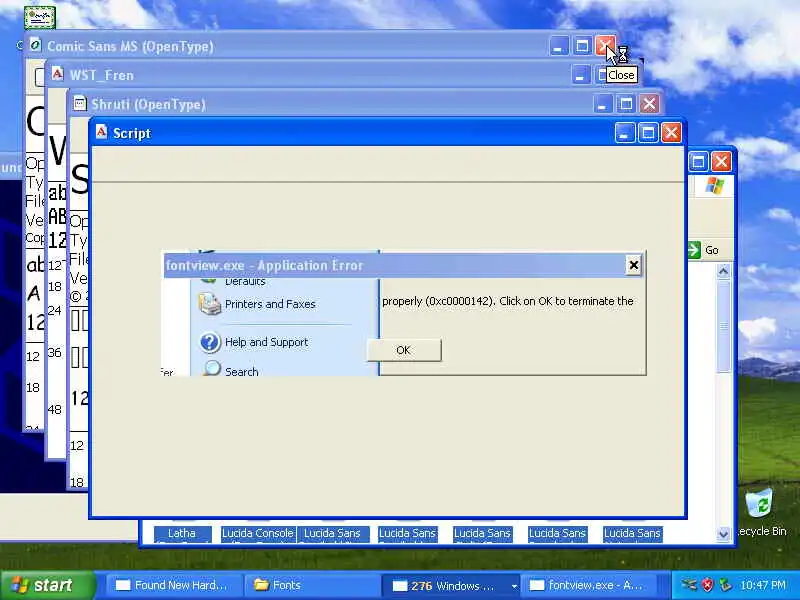Click the scrollbar thumb in Fonts window
The image size is (800, 600).
tap(723, 327)
